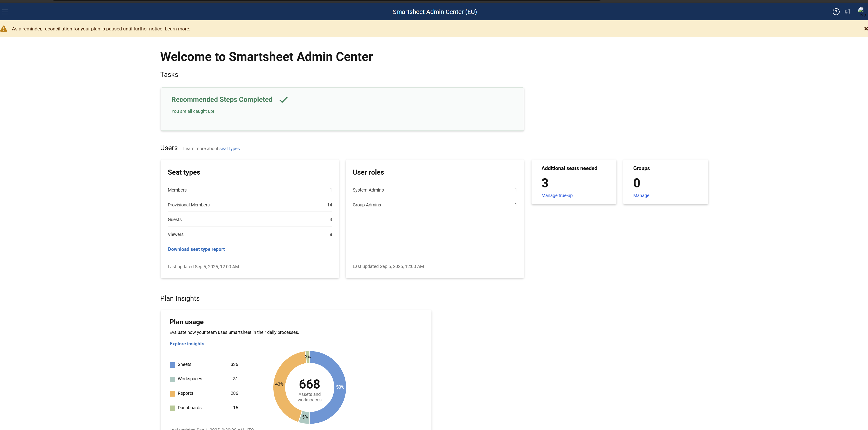The width and height of the screenshot is (868, 430).
Task: Click the Sheets count 336
Action: tap(234, 365)
